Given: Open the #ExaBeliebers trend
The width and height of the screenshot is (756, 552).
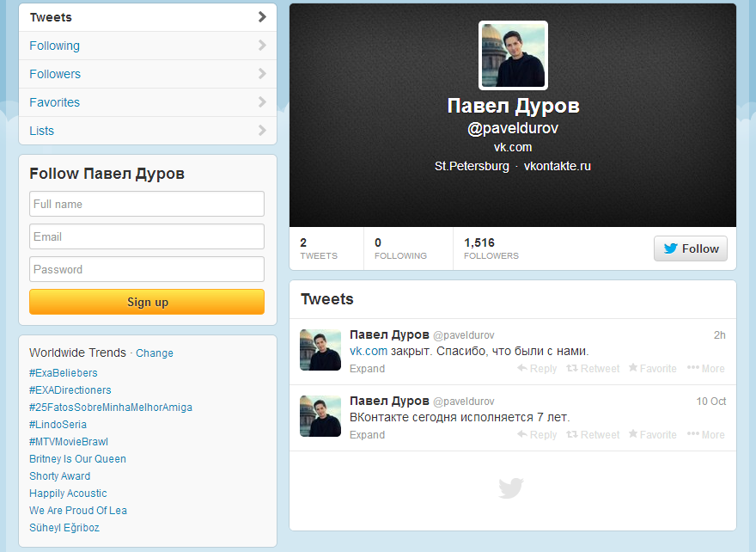Looking at the screenshot, I should 64,373.
